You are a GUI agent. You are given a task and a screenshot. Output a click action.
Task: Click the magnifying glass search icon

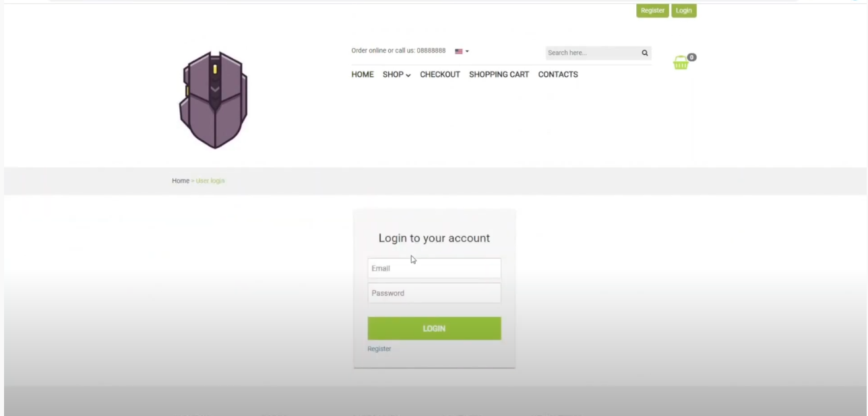[x=645, y=53]
